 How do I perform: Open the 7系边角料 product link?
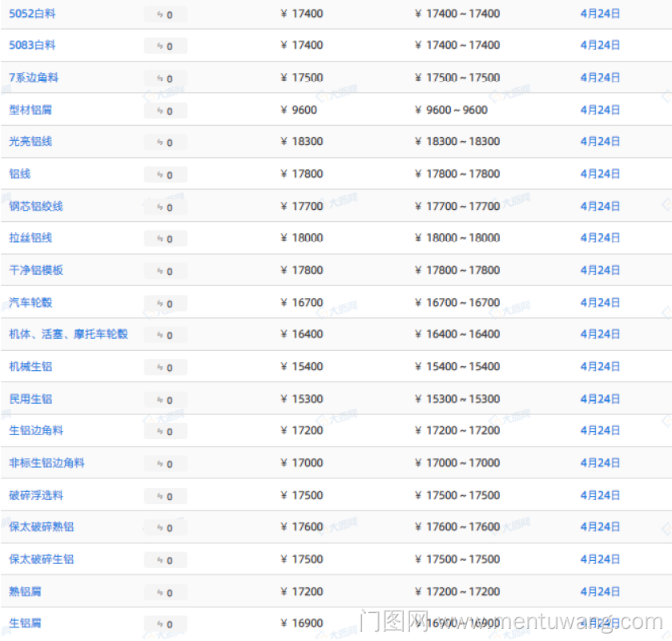pos(34,78)
